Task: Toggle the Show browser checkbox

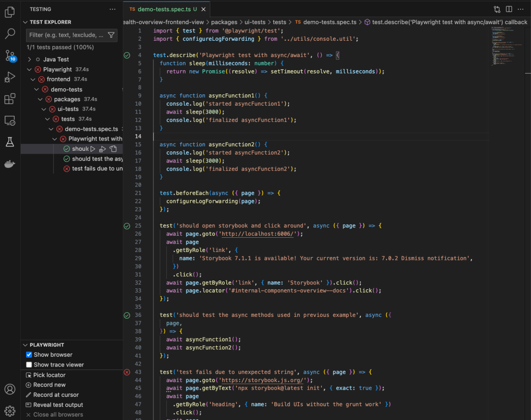Action: [29, 355]
